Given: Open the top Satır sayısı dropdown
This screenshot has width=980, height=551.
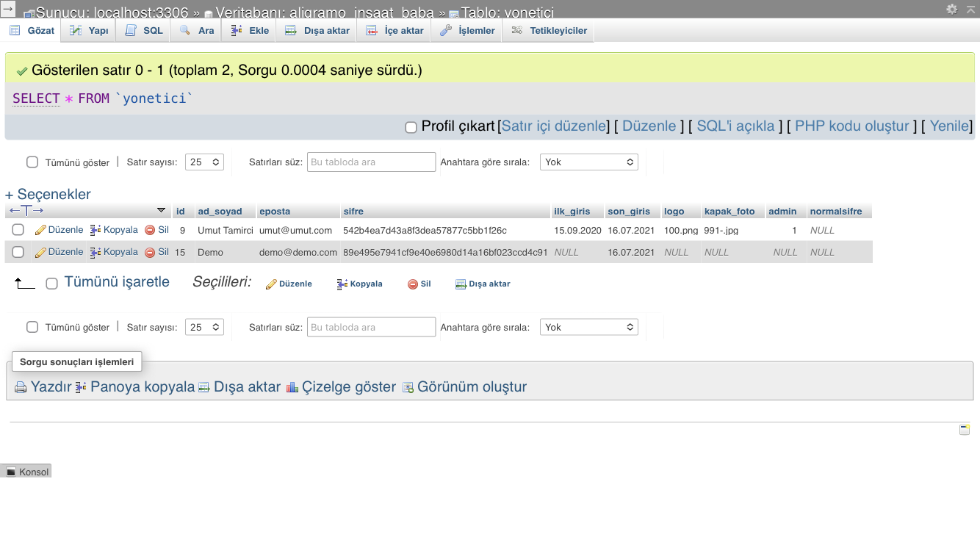Looking at the screenshot, I should click(x=204, y=162).
